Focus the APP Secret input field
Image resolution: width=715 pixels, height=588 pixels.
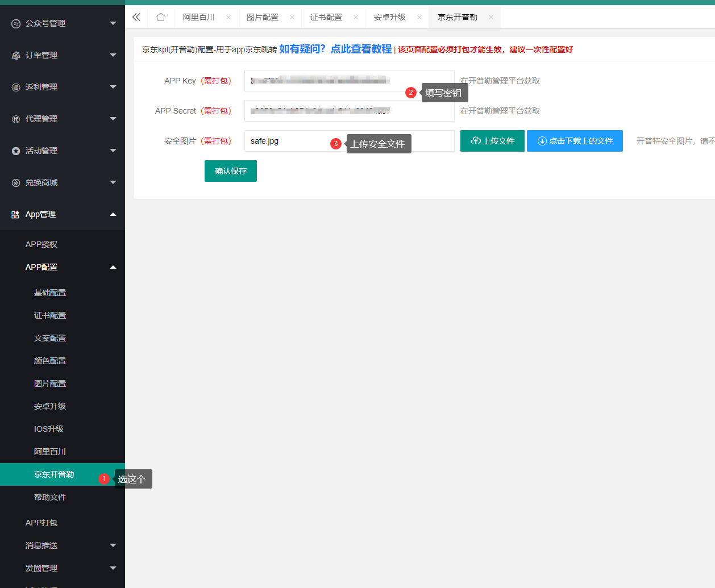coord(350,111)
